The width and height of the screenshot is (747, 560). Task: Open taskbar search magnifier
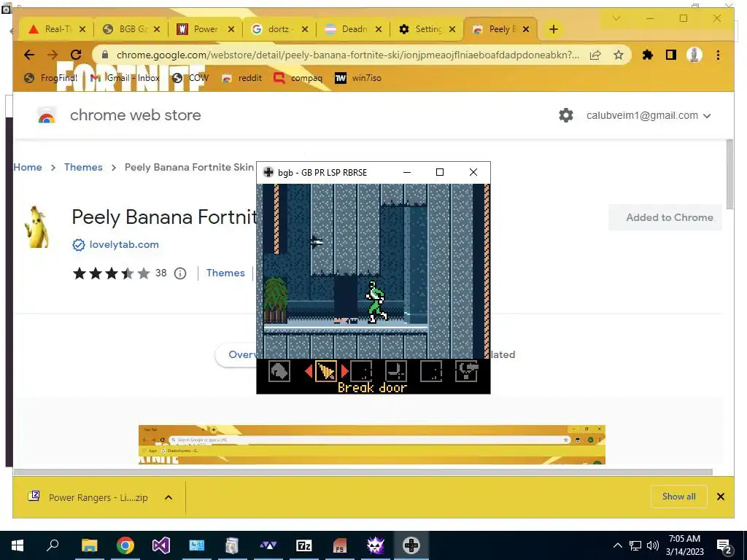[x=53, y=545]
